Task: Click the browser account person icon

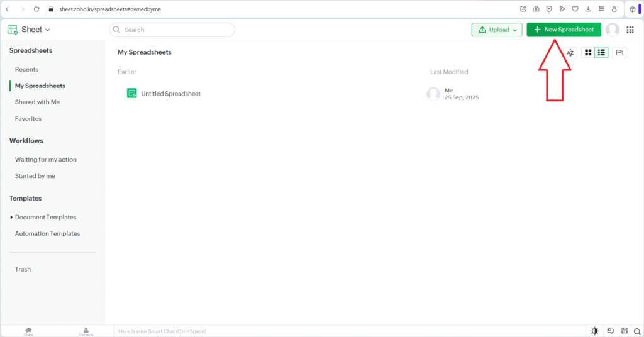Action: [x=614, y=9]
